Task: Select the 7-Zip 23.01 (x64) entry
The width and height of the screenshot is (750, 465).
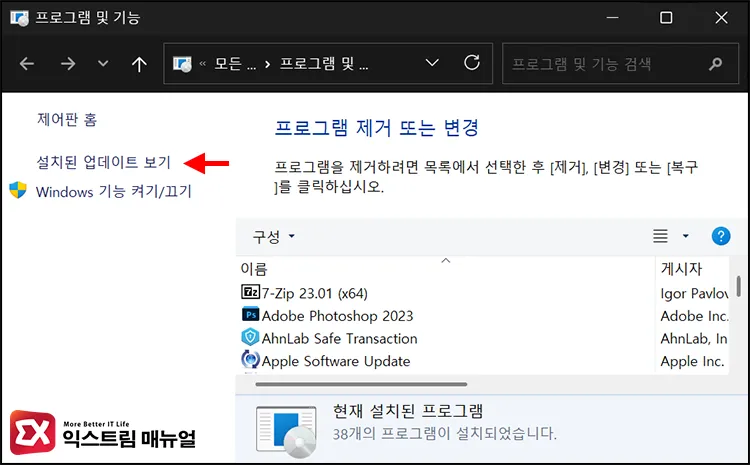Action: 314,293
